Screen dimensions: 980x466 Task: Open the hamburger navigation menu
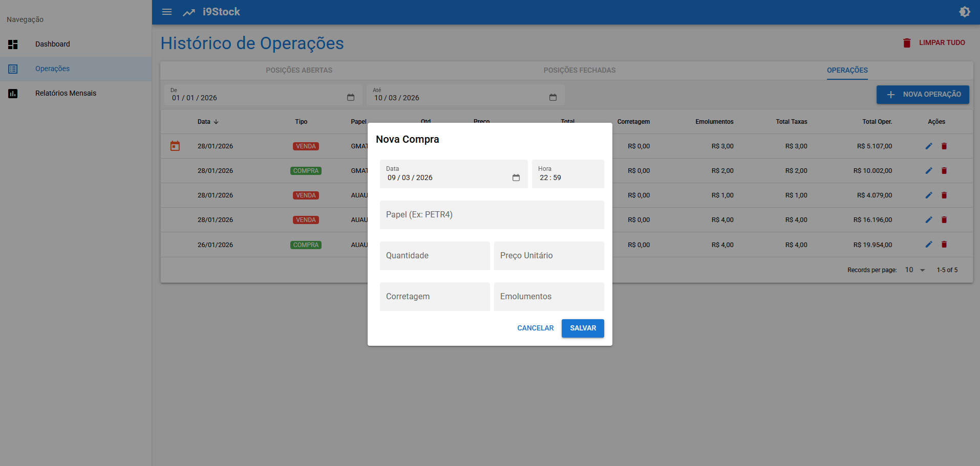click(x=167, y=12)
